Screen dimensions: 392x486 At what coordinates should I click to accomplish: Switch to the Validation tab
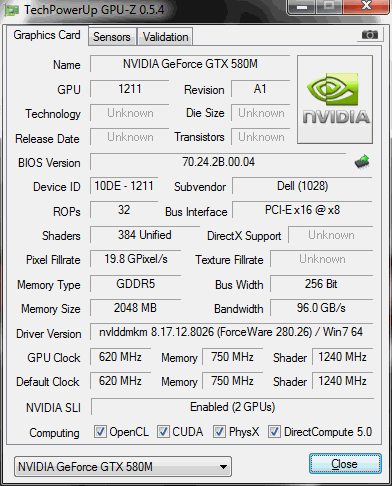point(165,37)
